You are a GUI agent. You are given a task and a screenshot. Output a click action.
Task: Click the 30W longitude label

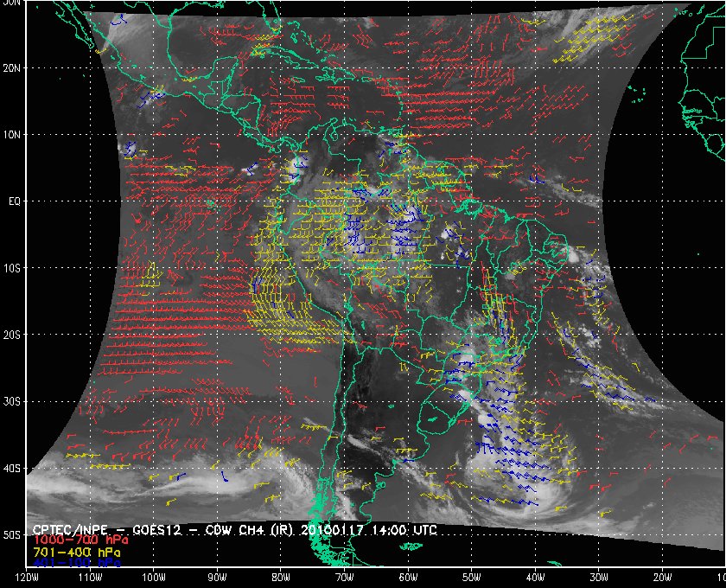pos(599,578)
